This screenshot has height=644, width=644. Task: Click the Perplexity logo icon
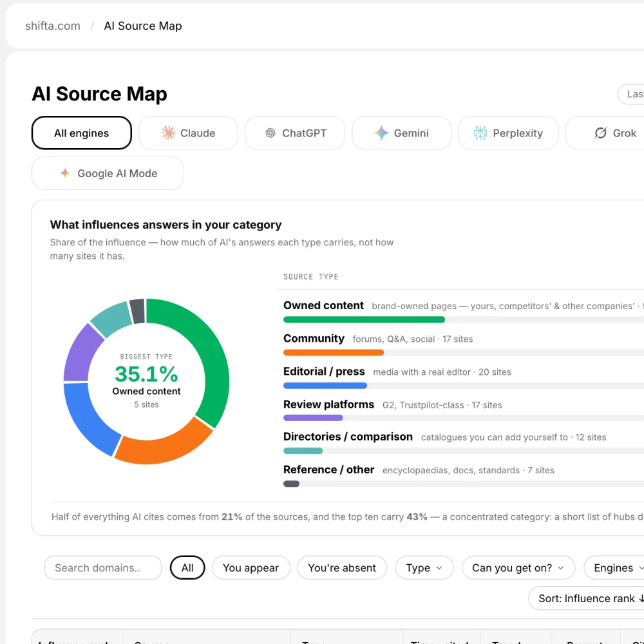(x=480, y=133)
